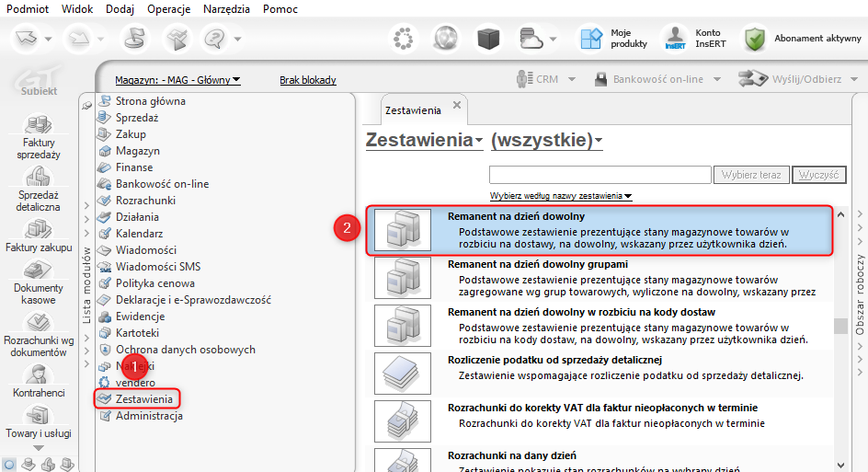Click the Moje produkty toolbar icon
The width and height of the screenshot is (868, 472).
590,39
